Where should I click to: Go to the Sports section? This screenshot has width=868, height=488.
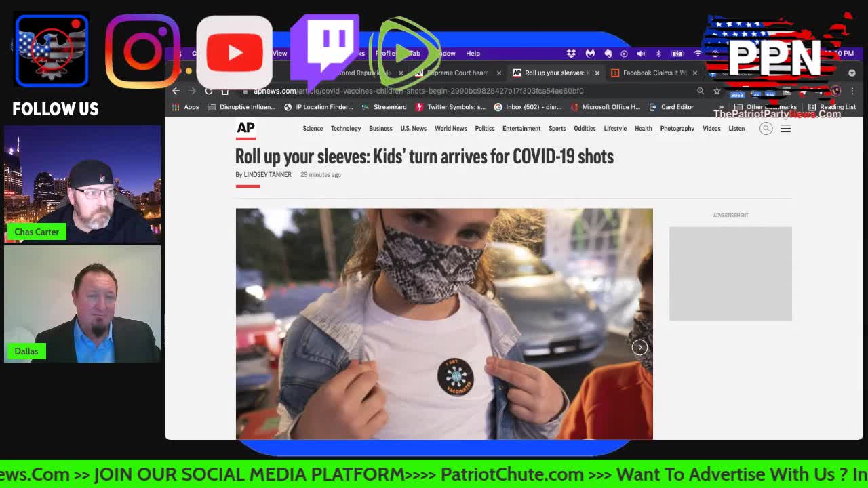pos(557,128)
